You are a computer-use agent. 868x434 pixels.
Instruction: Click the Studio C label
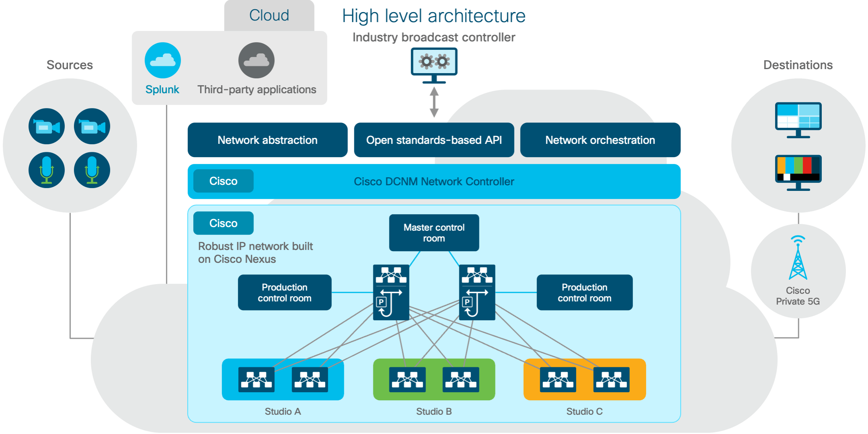[585, 411]
